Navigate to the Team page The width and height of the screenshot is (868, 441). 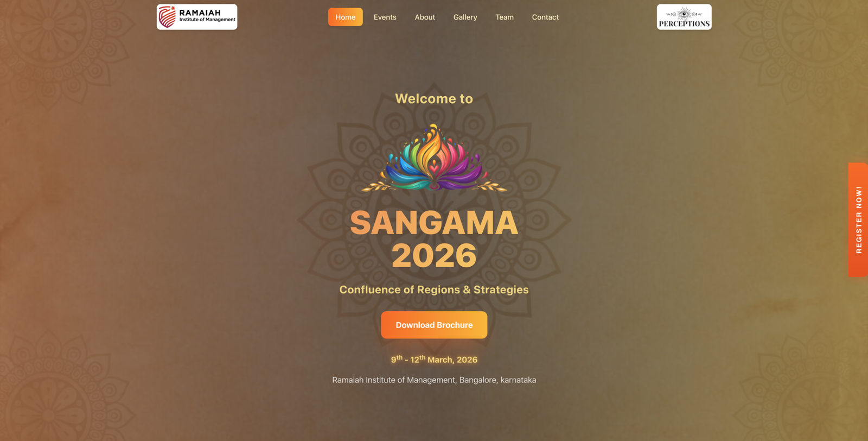pyautogui.click(x=505, y=17)
